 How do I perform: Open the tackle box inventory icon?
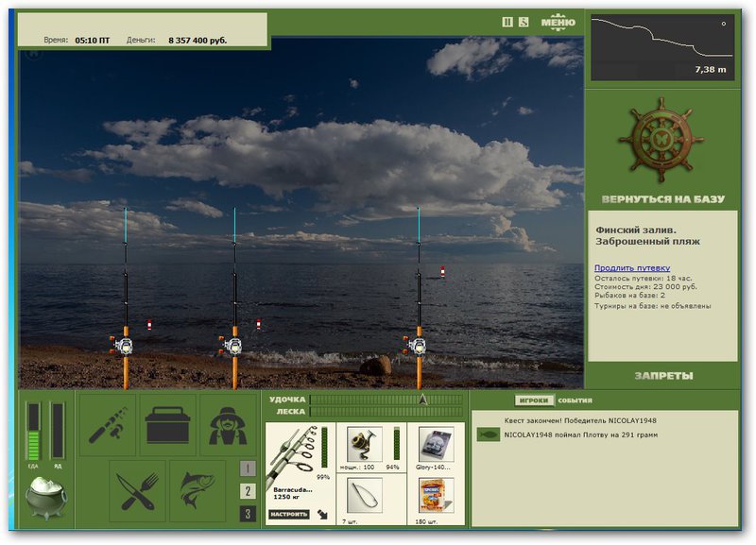[x=168, y=425]
